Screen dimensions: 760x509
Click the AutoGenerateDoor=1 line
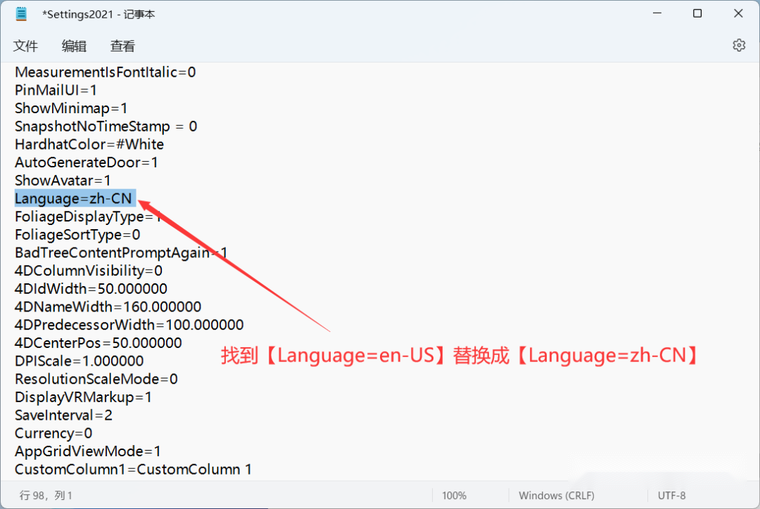[x=86, y=162]
